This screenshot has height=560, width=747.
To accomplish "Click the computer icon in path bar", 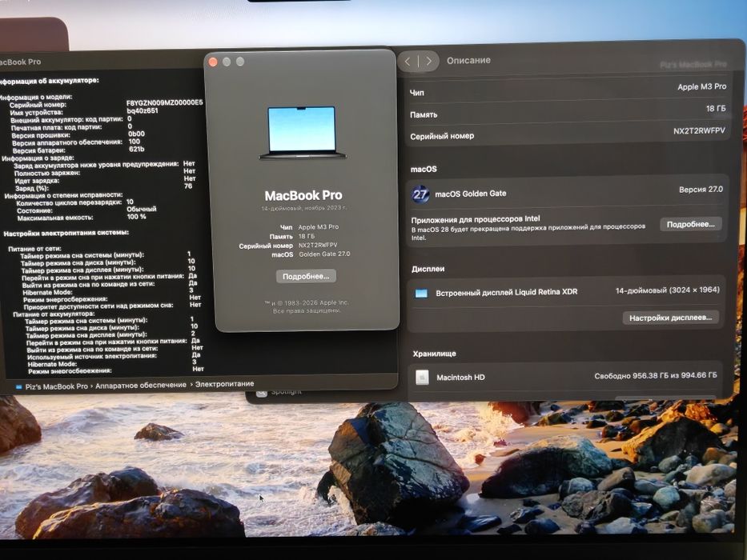I will pos(19,387).
